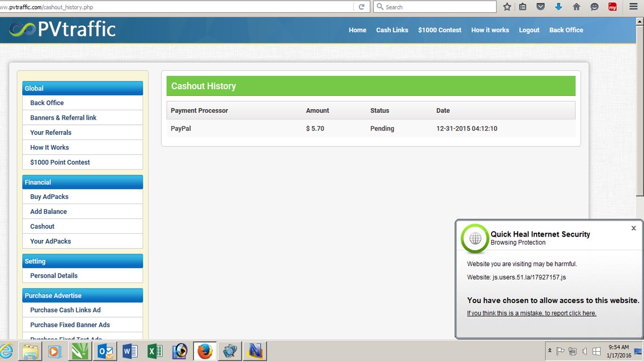Open How it works in top nav
Viewport: 644px width, 362px height.
point(490,30)
